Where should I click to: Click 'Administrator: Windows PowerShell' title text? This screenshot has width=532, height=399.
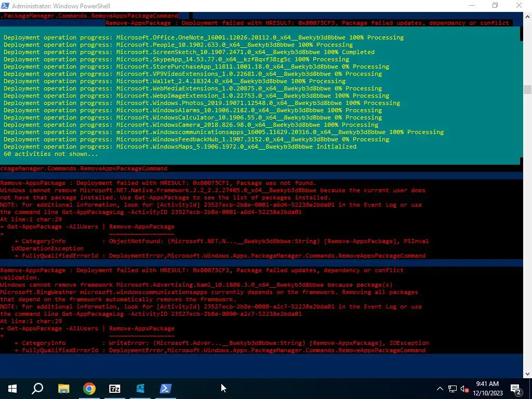pyautogui.click(x=61, y=6)
